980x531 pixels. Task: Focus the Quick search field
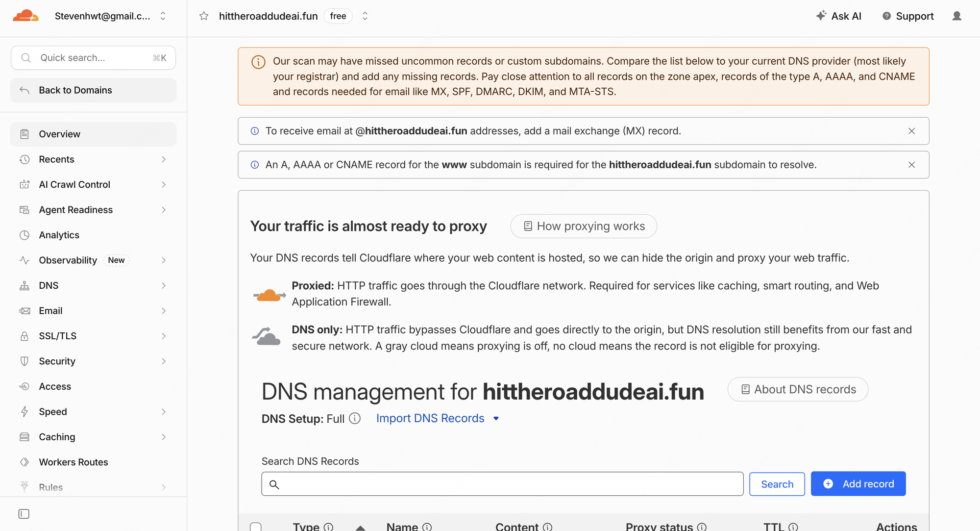pyautogui.click(x=93, y=58)
